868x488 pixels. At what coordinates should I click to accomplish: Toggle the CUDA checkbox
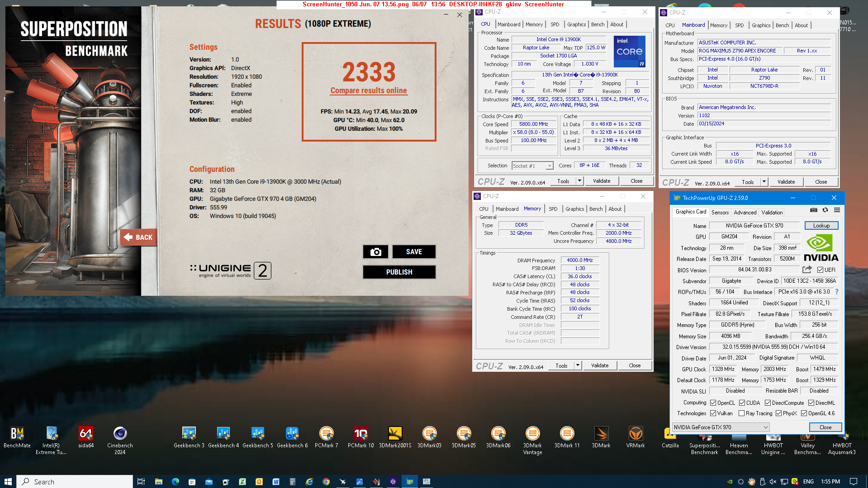742,403
